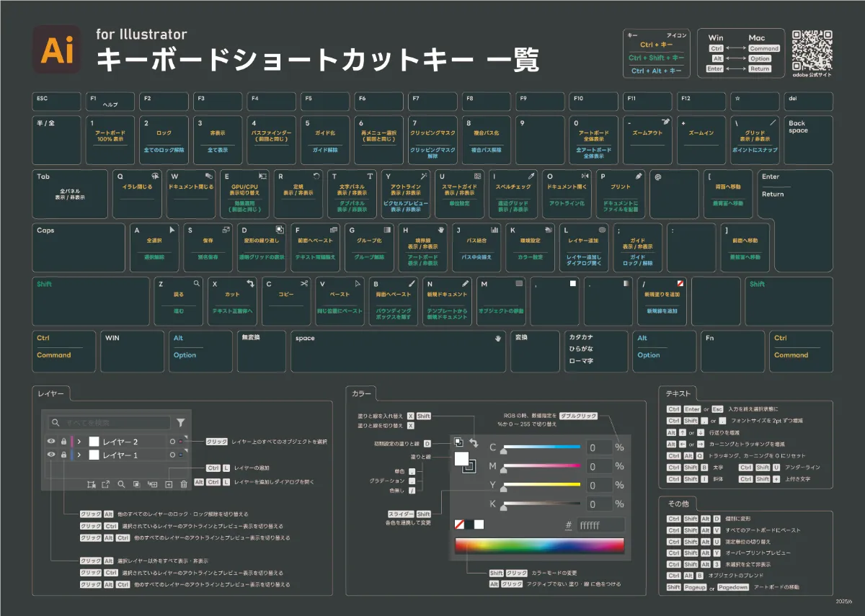
Task: Click the space bar key
Action: 399,352
